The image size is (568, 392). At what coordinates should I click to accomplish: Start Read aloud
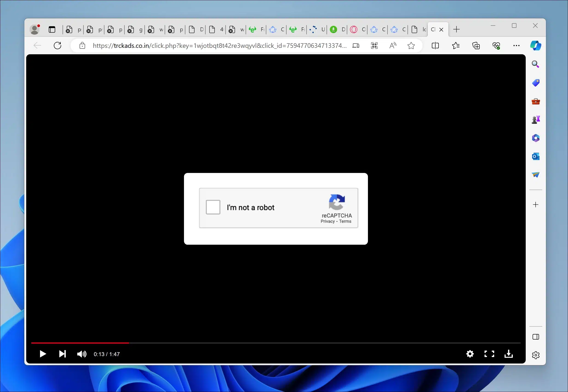pos(393,46)
